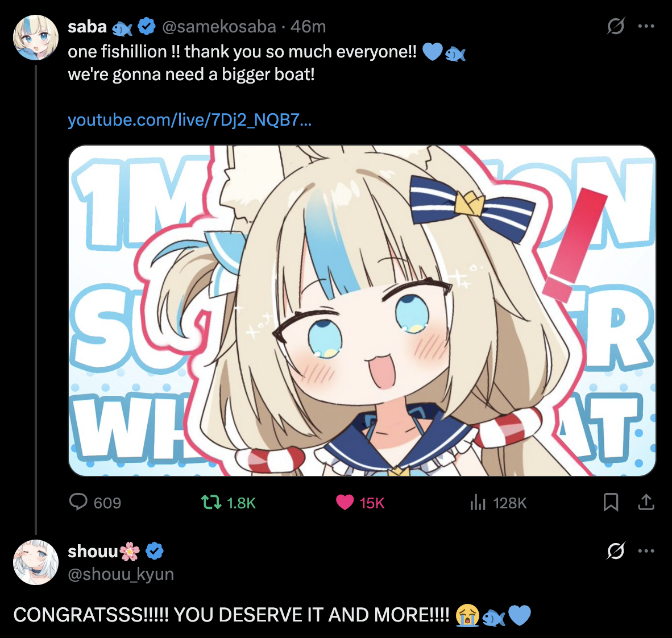This screenshot has height=638, width=672.
Task: Go to @samekosaba handle
Action: click(219, 27)
